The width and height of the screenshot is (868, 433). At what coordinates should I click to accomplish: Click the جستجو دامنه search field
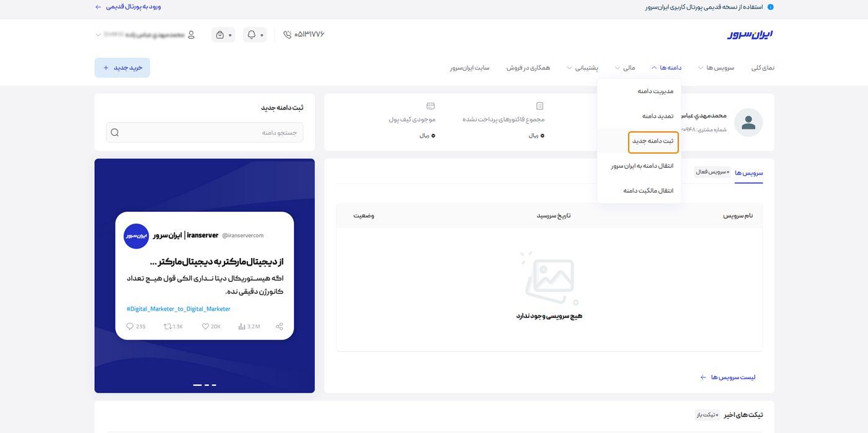[x=205, y=133]
